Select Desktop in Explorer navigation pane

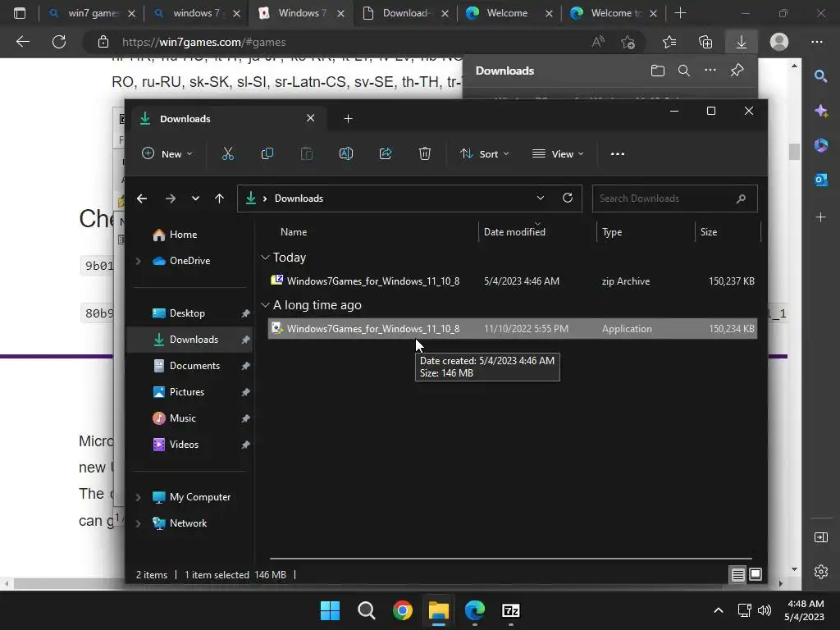click(187, 313)
